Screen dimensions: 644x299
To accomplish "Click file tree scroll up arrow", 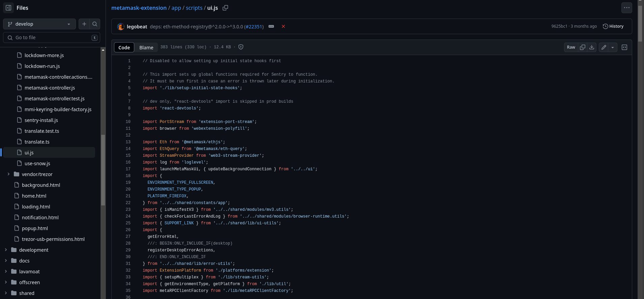I will point(103,50).
